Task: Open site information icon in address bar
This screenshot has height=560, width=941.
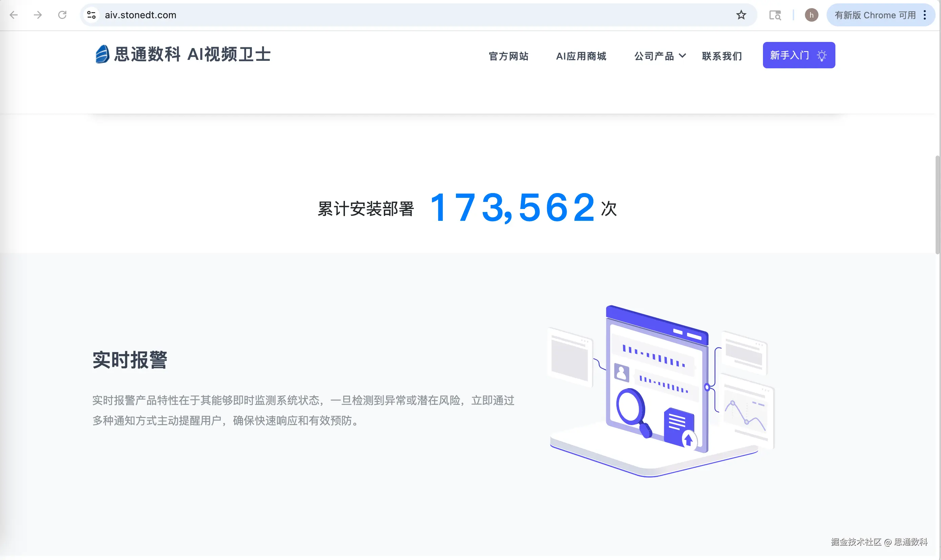Action: pos(91,15)
